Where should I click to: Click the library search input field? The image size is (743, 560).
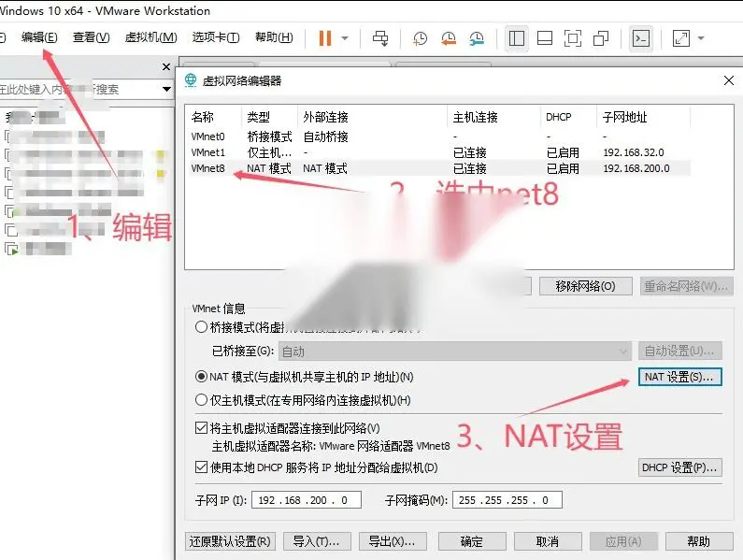click(x=79, y=89)
